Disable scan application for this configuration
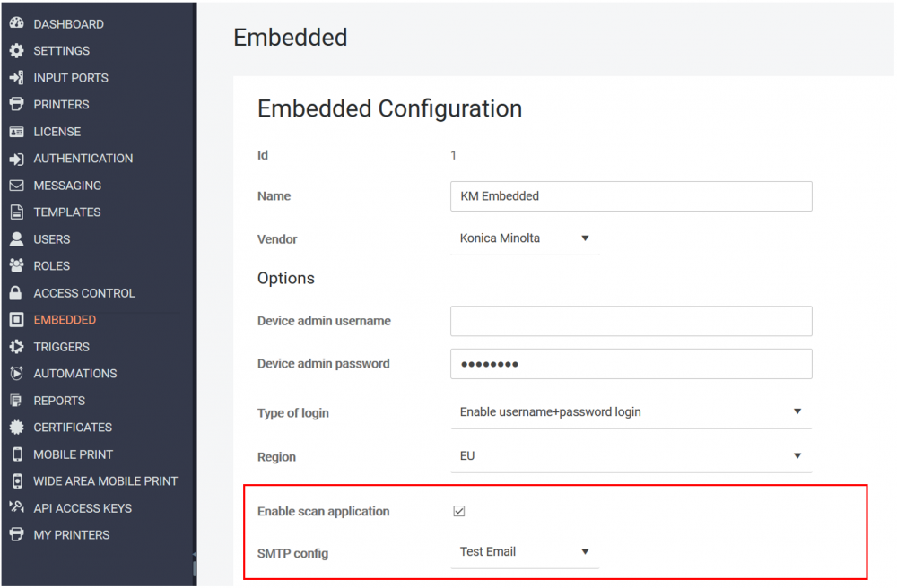 tap(458, 511)
